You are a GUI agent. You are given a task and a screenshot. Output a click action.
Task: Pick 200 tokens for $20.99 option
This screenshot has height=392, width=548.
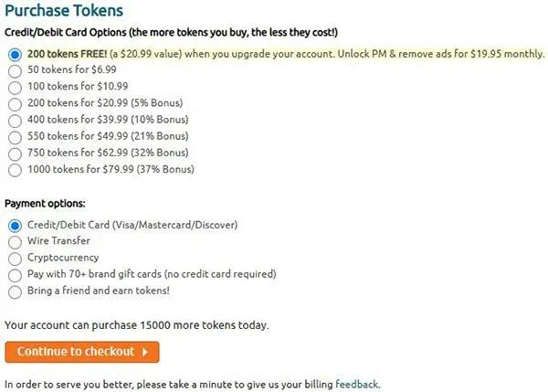tap(15, 104)
